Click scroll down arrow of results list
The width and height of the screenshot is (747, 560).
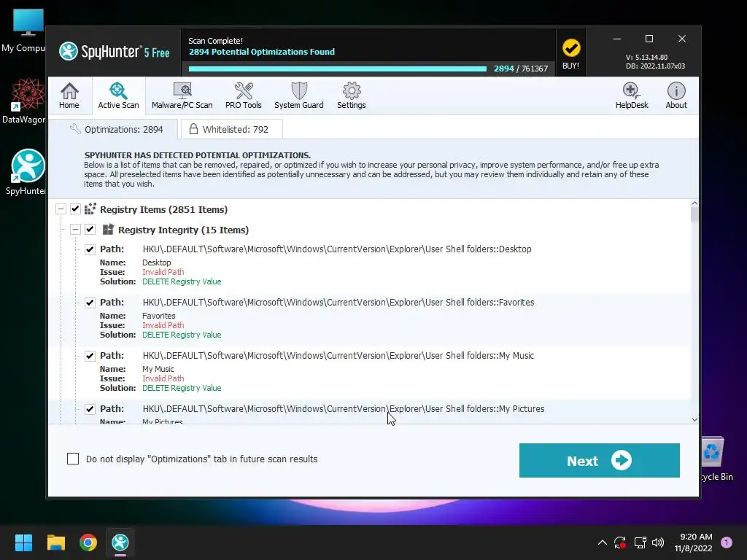click(694, 419)
